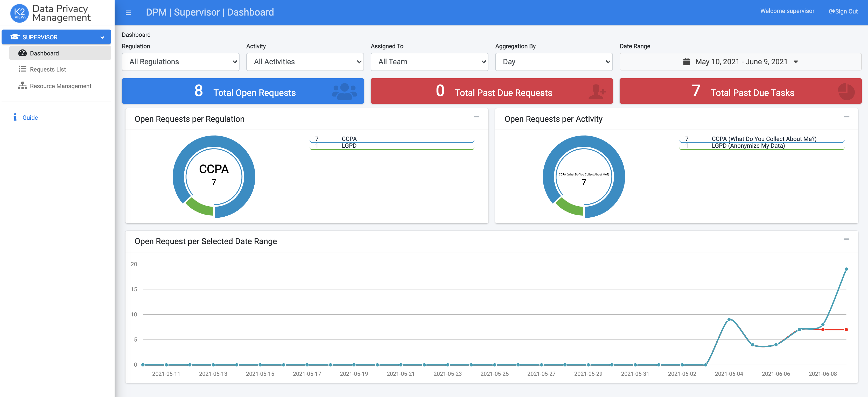
Task: Click the calendar icon in Date Range
Action: (x=686, y=62)
